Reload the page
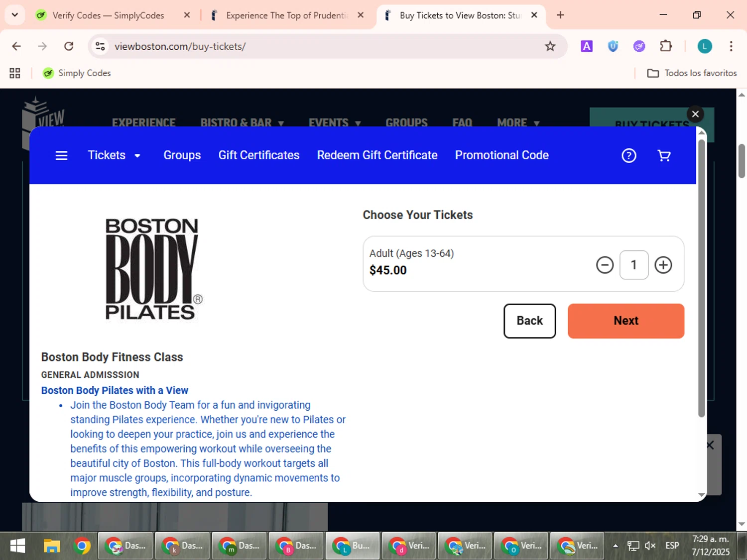The width and height of the screenshot is (747, 560). point(69,46)
